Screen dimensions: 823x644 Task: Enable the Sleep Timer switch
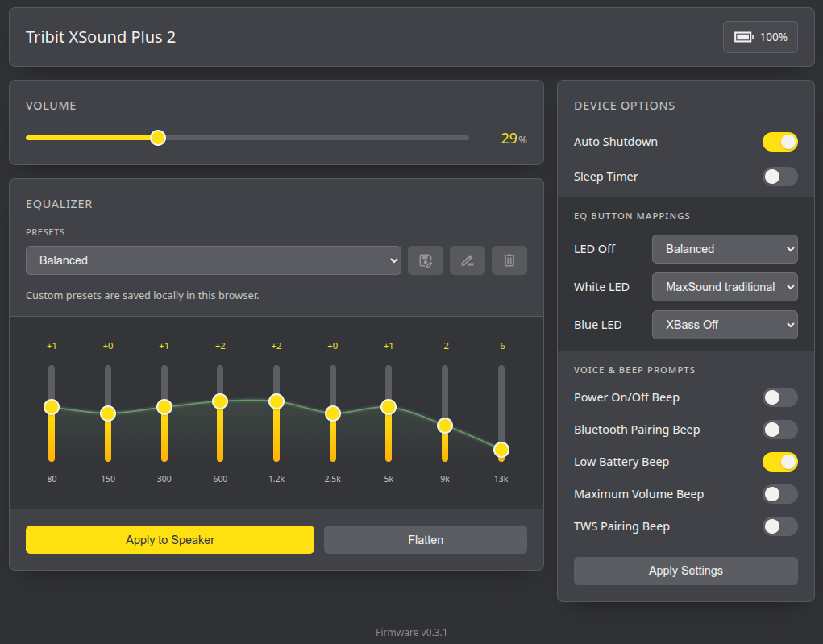tap(780, 177)
